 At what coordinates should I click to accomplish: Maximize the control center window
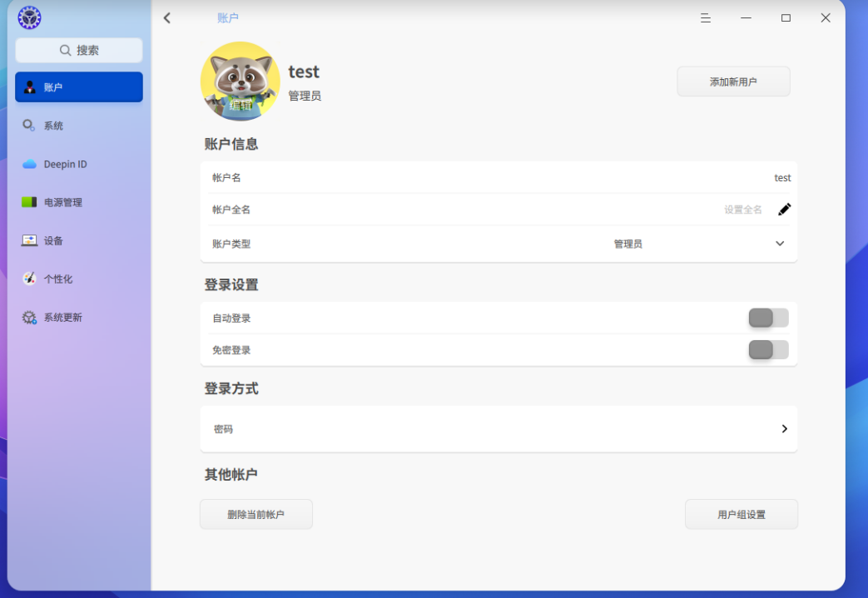[x=786, y=17]
